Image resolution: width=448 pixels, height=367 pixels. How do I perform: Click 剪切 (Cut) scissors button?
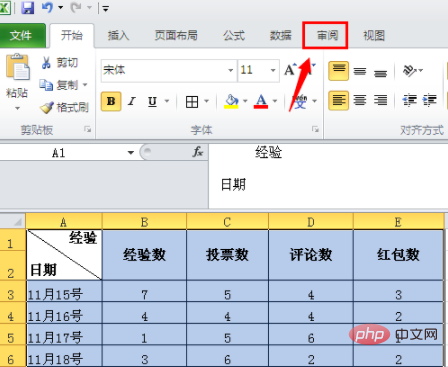tap(59, 62)
